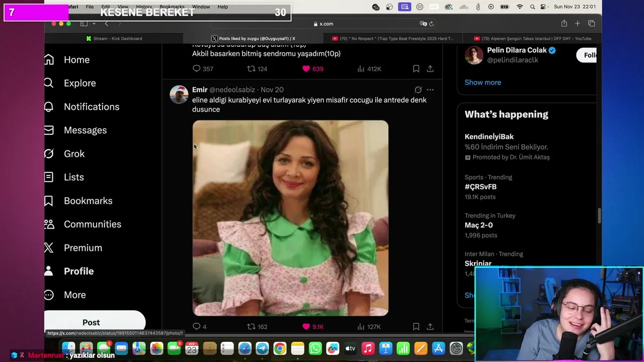This screenshot has height=362, width=644.
Task: Bookmark Emir's post
Action: [x=416, y=326]
